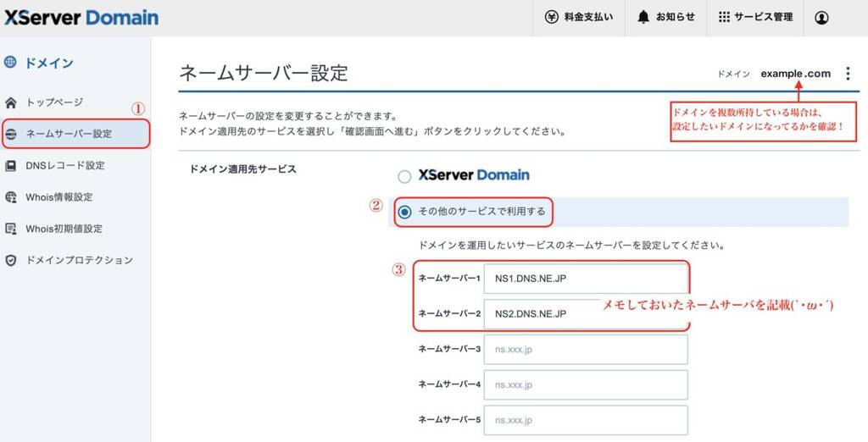Open Whois初期値設定 page
Image resolution: width=868 pixels, height=442 pixels.
click(x=64, y=229)
